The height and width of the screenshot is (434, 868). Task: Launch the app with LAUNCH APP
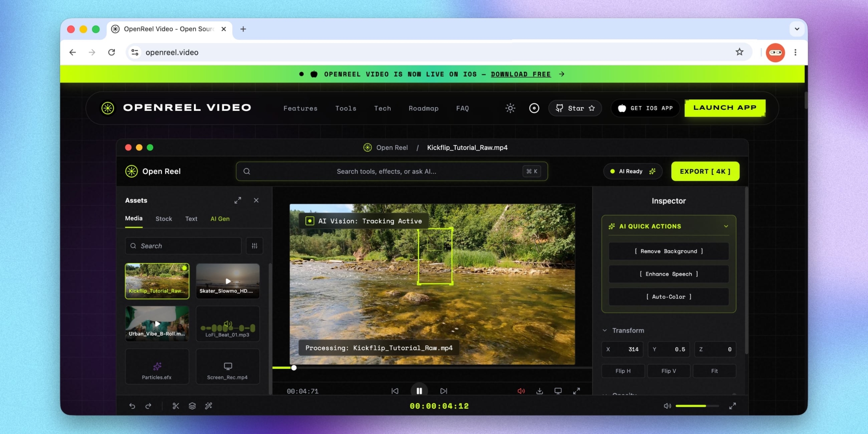pyautogui.click(x=725, y=108)
